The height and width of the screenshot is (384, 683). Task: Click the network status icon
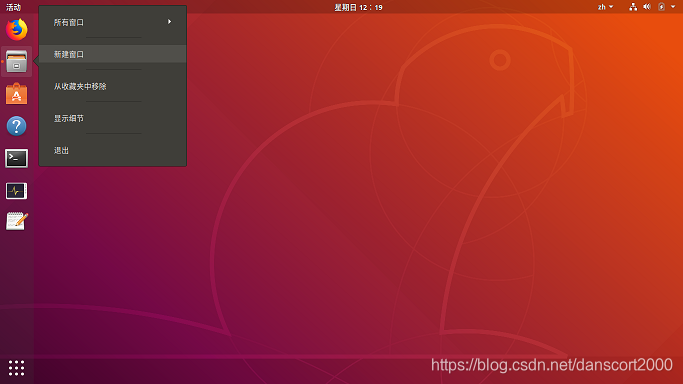click(x=633, y=7)
